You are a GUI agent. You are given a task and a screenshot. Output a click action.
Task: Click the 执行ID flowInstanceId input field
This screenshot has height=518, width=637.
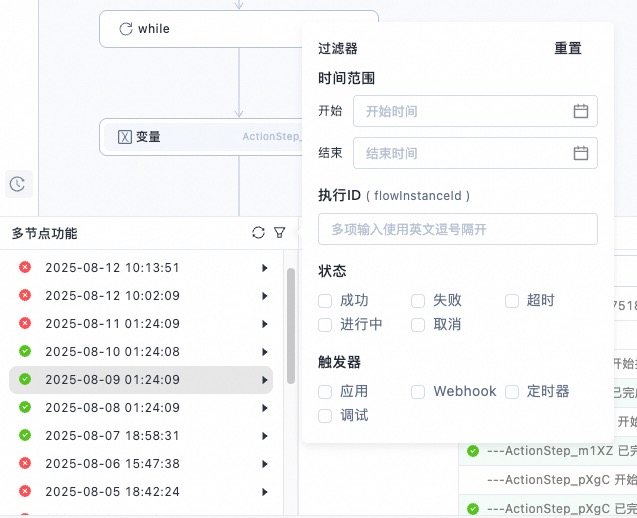(458, 229)
